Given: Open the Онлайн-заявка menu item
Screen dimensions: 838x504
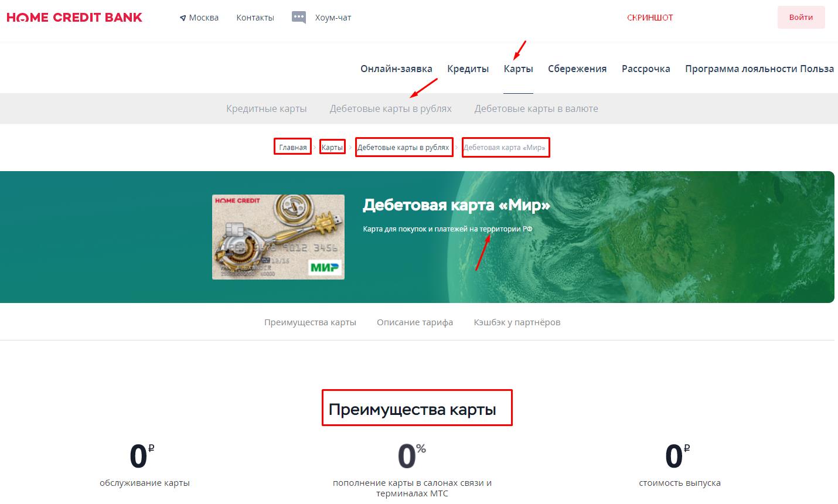Looking at the screenshot, I should pyautogui.click(x=396, y=69).
